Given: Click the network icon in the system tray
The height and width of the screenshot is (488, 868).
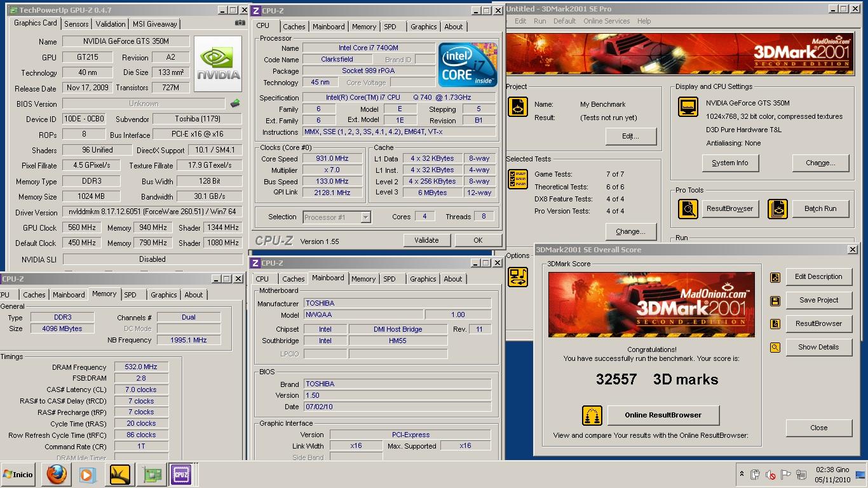Looking at the screenshot, I should point(801,475).
